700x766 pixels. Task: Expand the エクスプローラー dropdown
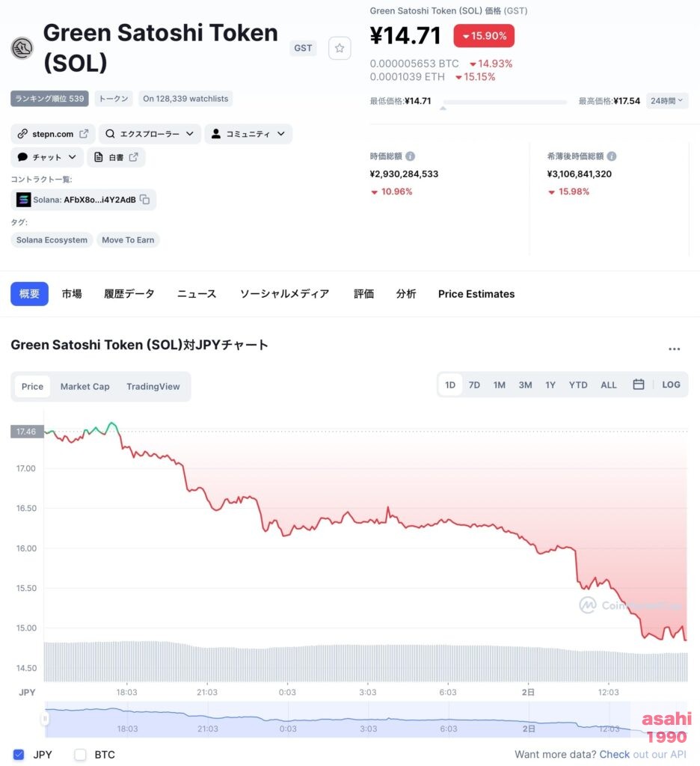point(150,134)
